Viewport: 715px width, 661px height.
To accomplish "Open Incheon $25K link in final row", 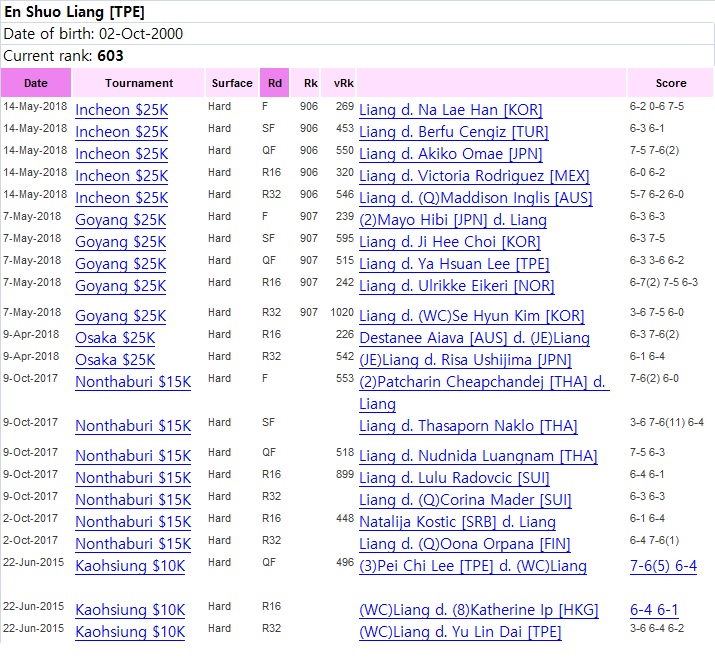I will tap(122, 110).
